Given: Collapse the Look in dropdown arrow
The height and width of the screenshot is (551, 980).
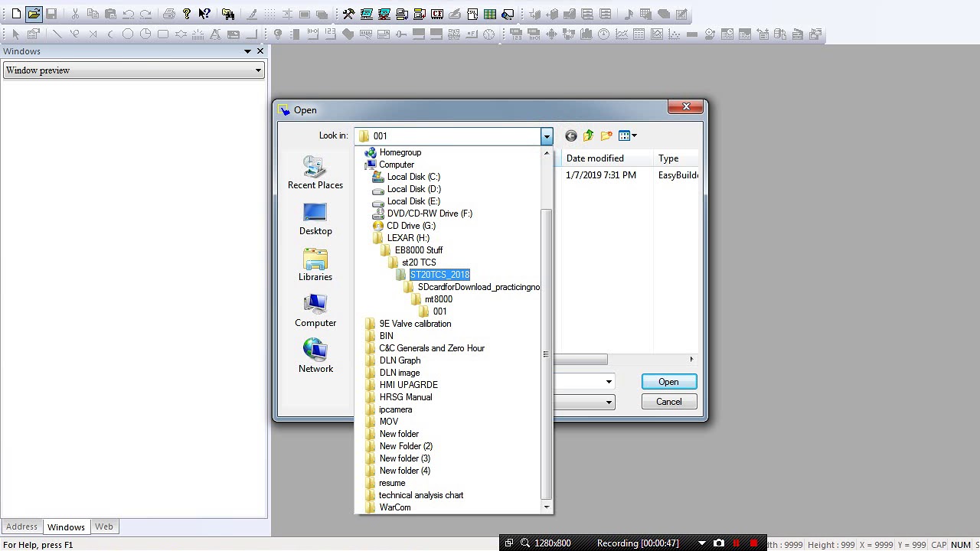Looking at the screenshot, I should [x=546, y=136].
